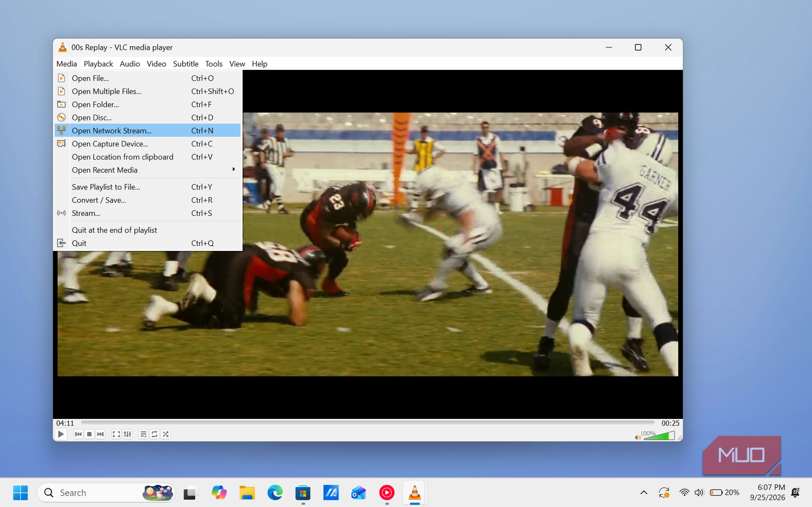812x507 pixels.
Task: Toggle loop mode icon
Action: (155, 434)
